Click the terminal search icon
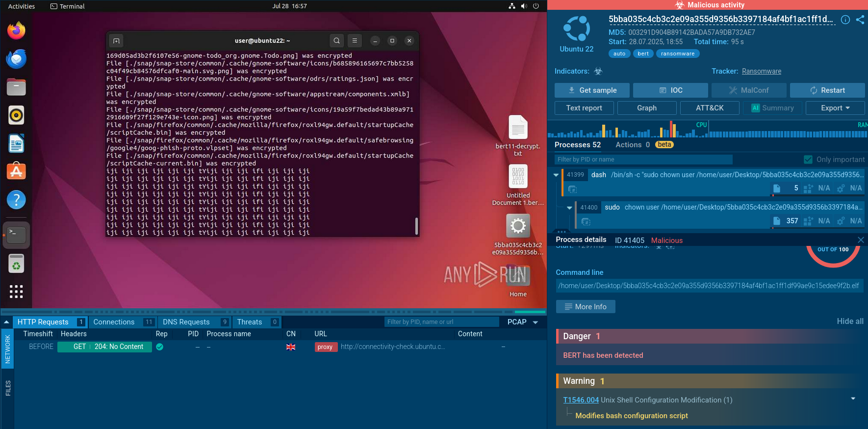The width and height of the screenshot is (868, 429). click(x=336, y=41)
